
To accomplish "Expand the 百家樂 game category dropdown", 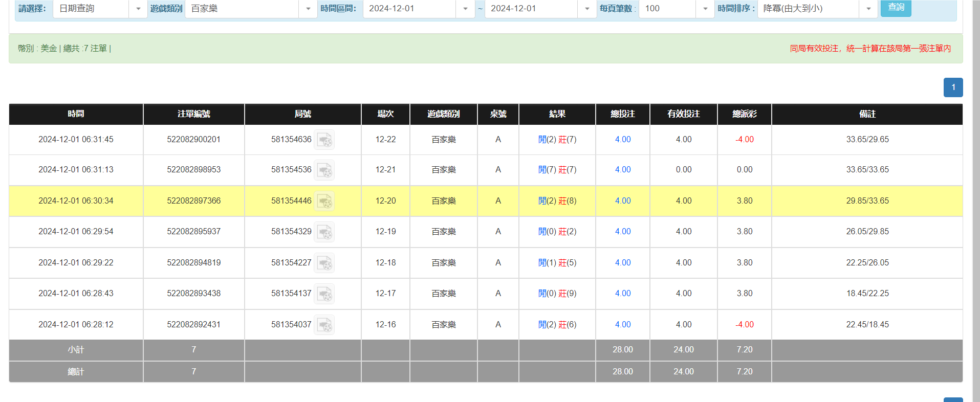I will coord(308,9).
